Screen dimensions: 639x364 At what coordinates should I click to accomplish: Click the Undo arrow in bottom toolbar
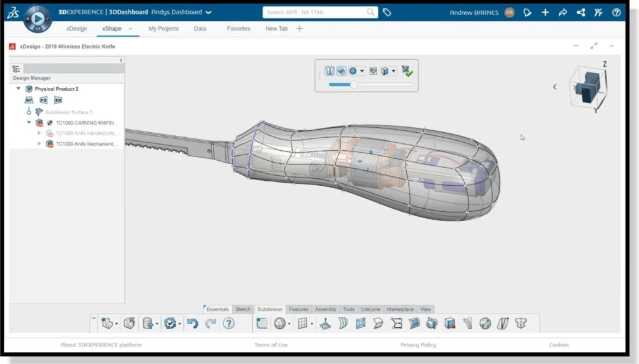pyautogui.click(x=192, y=323)
